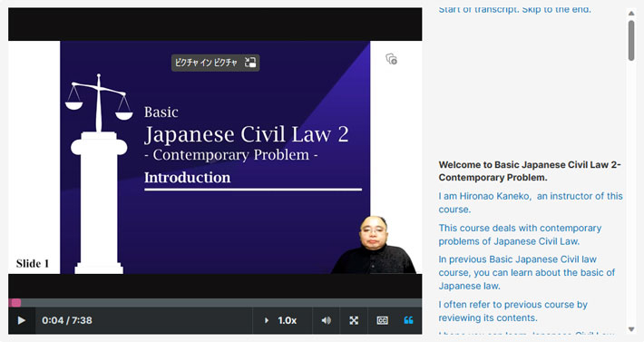The height and width of the screenshot is (342, 644).
Task: Click the 0:04 / 7:38 time display
Action: click(x=67, y=320)
